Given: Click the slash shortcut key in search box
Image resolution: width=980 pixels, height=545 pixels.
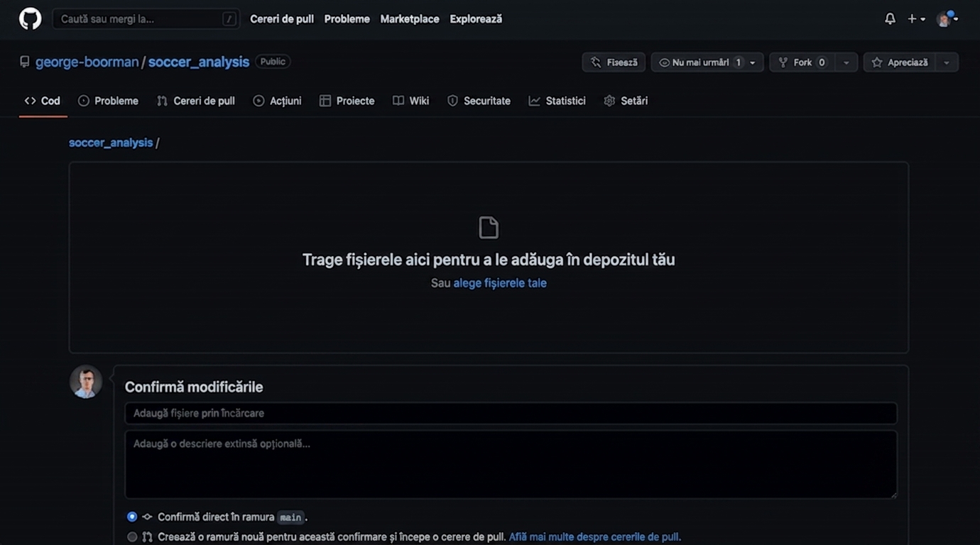Looking at the screenshot, I should coord(229,19).
